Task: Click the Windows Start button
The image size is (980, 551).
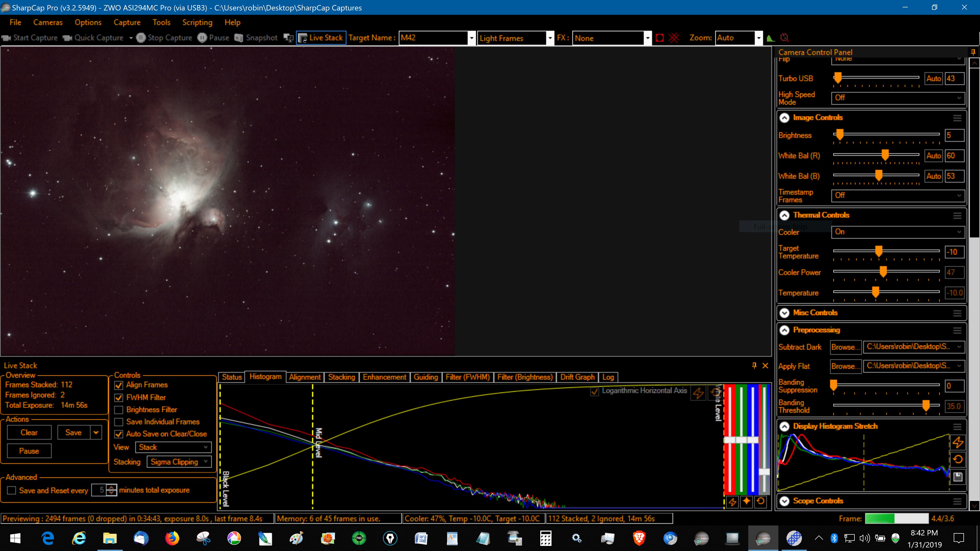Action: pyautogui.click(x=15, y=538)
